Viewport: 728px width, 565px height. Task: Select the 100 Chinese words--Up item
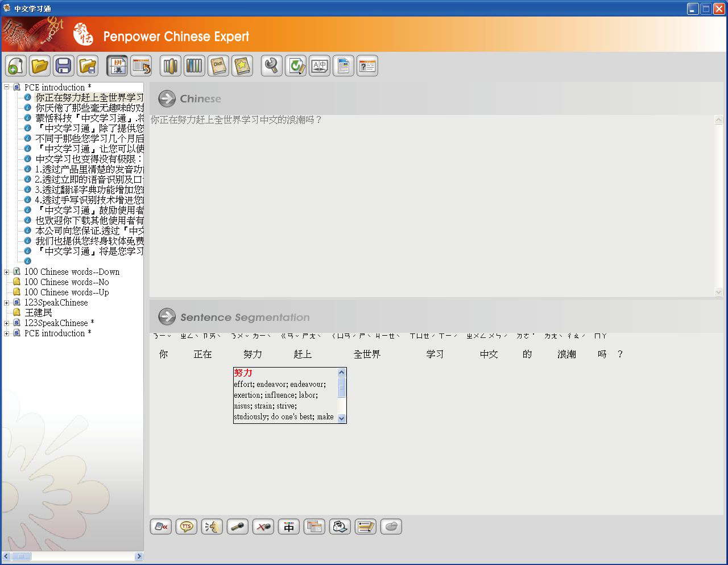tap(67, 292)
